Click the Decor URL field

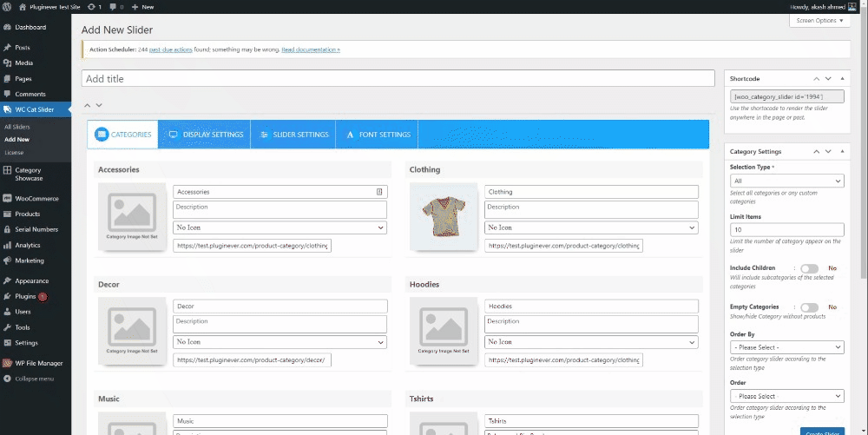click(252, 359)
